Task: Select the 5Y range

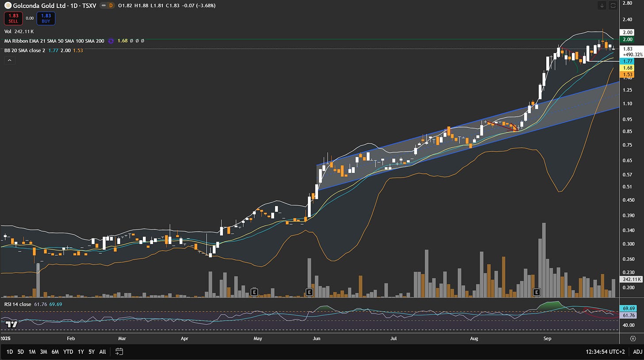Action: pos(91,352)
